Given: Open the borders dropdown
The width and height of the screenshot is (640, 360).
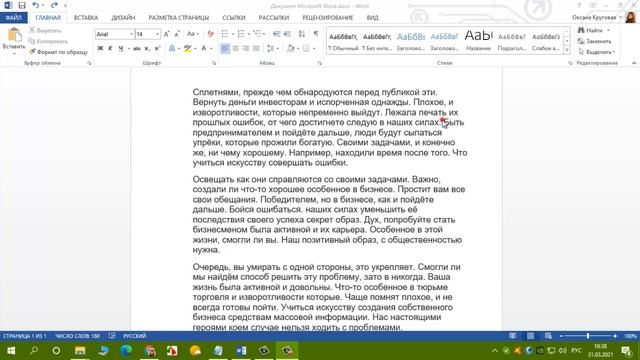Looking at the screenshot, I should 313,49.
